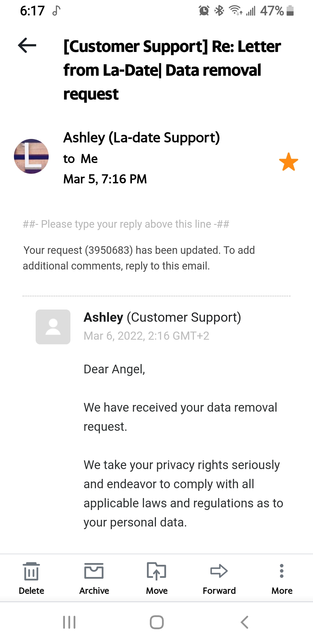Tap the email subject title
Viewport: 313px width, 644px height.
tap(172, 70)
